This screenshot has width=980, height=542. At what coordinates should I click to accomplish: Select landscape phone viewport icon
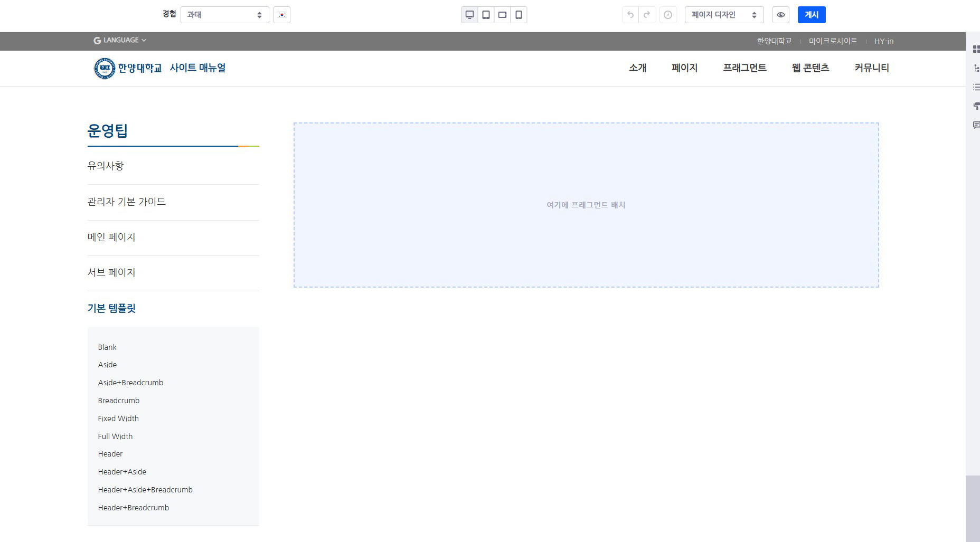tap(502, 15)
